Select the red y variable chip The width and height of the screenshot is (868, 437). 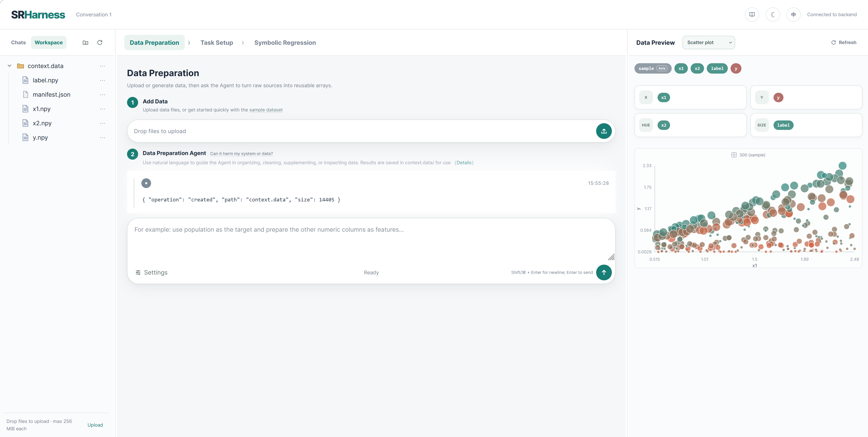coord(736,68)
